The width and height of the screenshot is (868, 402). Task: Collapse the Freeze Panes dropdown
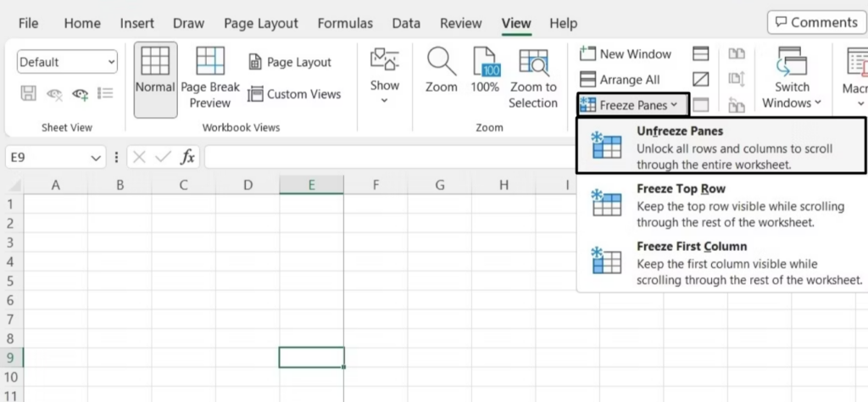pos(632,104)
